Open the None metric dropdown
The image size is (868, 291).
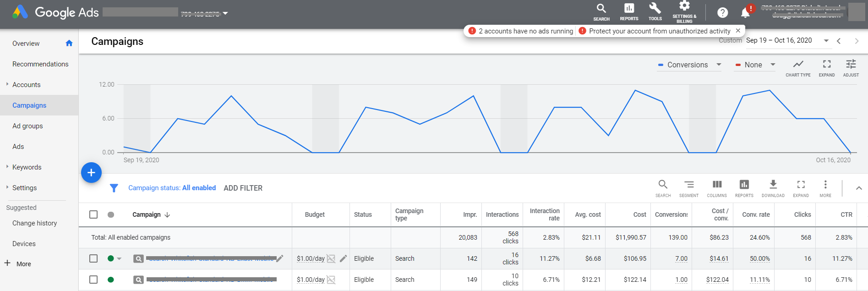pyautogui.click(x=755, y=65)
